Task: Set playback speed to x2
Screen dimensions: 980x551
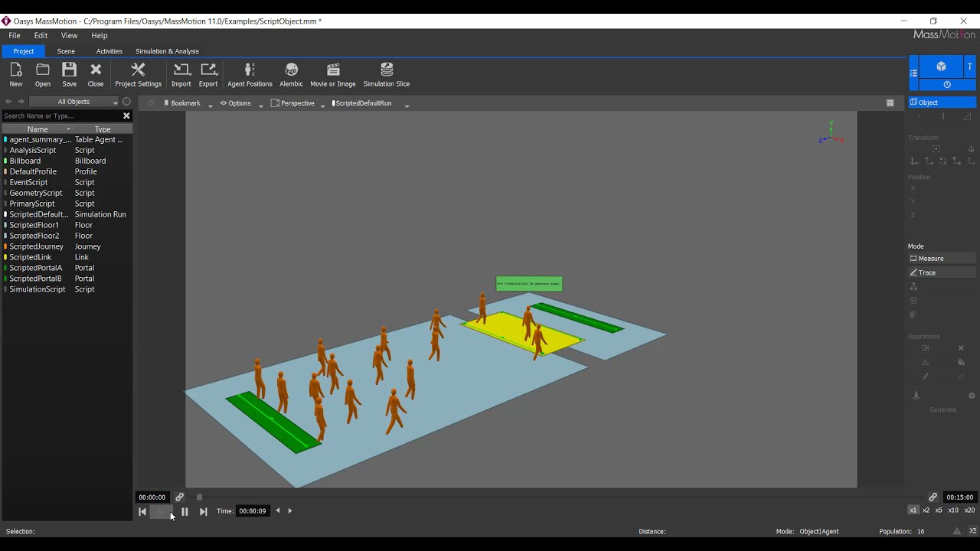Action: click(x=926, y=510)
